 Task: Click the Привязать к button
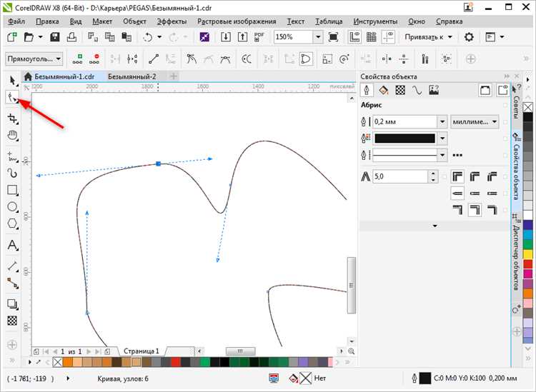428,37
